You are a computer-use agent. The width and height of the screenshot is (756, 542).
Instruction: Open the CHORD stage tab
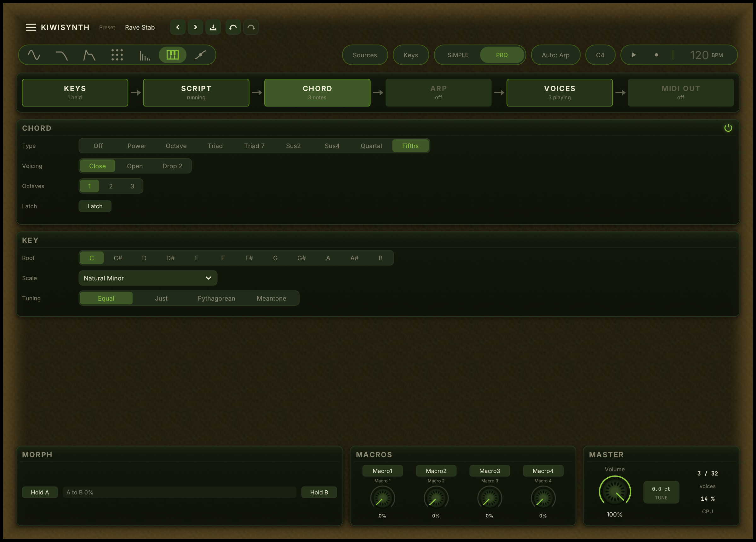pos(317,93)
